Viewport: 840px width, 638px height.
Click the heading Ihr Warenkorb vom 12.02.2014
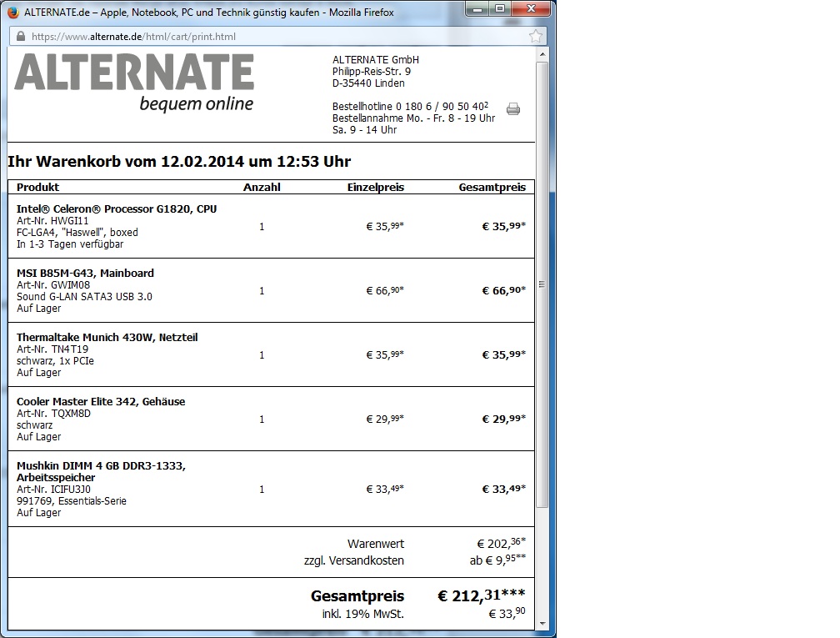pyautogui.click(x=179, y=162)
